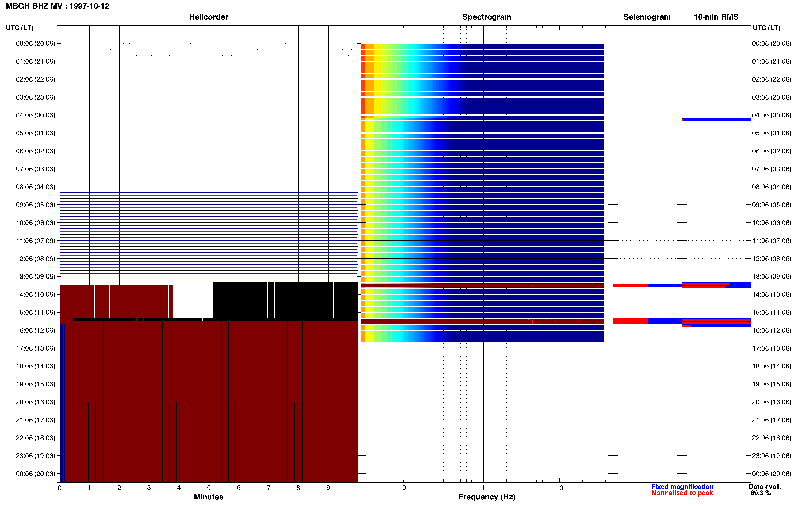Viewport: 812px width, 508px height.
Task: Click the right 'UTC (LT)' axis label
Action: coord(766,28)
